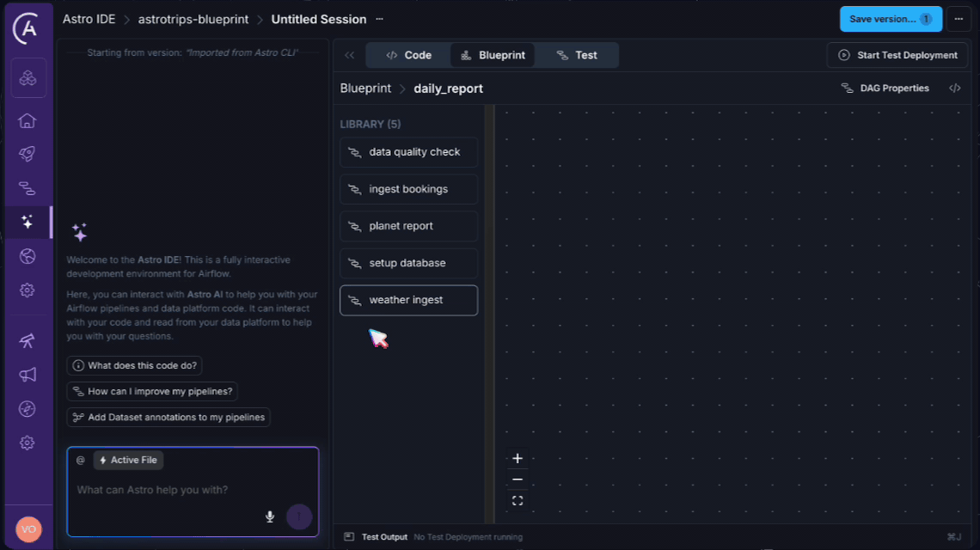The image size is (980, 550).
Task: Click the Save version button
Action: (x=891, y=19)
